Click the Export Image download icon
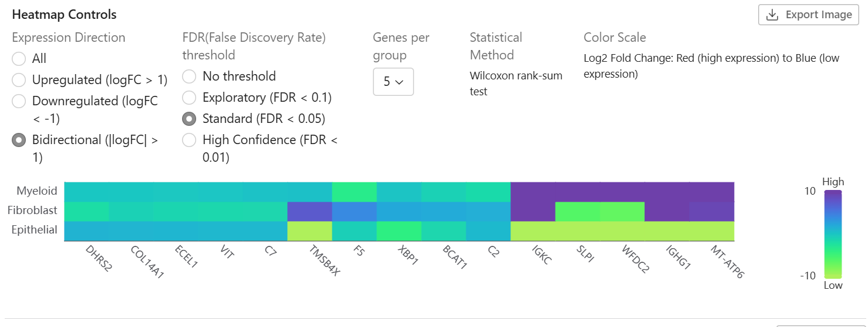The width and height of the screenshot is (868, 327). 773,15
